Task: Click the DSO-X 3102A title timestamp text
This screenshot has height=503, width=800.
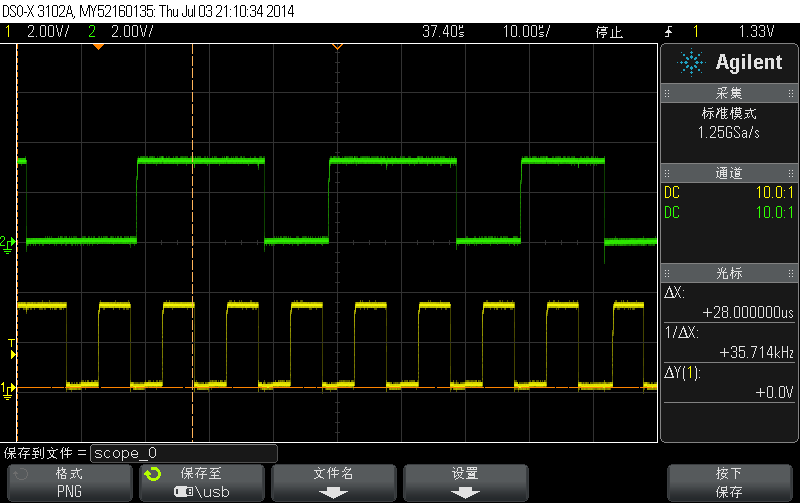Action: click(x=148, y=11)
